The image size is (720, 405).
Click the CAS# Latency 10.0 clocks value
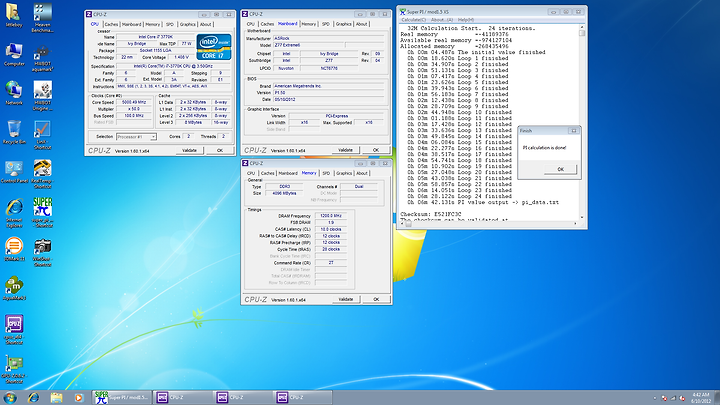point(331,229)
